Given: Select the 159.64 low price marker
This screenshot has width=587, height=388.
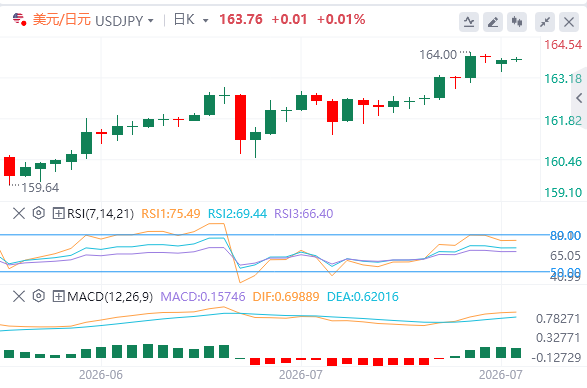Looking at the screenshot, I should [40, 187].
